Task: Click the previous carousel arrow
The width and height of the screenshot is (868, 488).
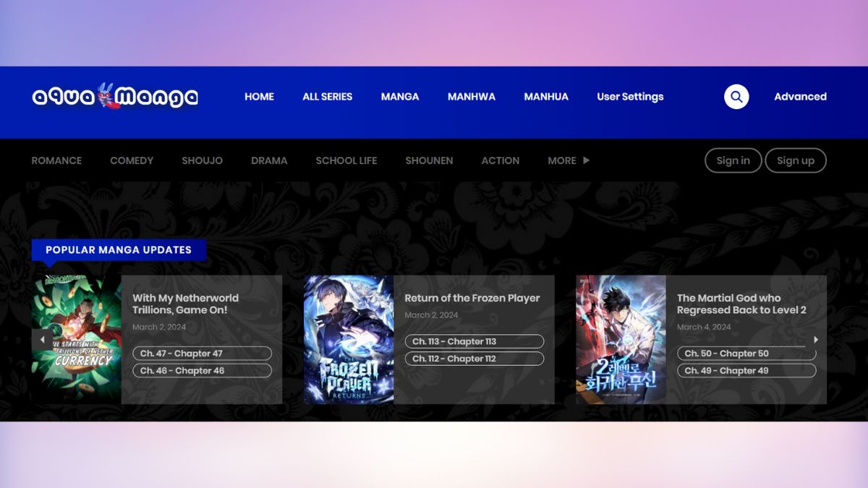Action: pyautogui.click(x=42, y=340)
